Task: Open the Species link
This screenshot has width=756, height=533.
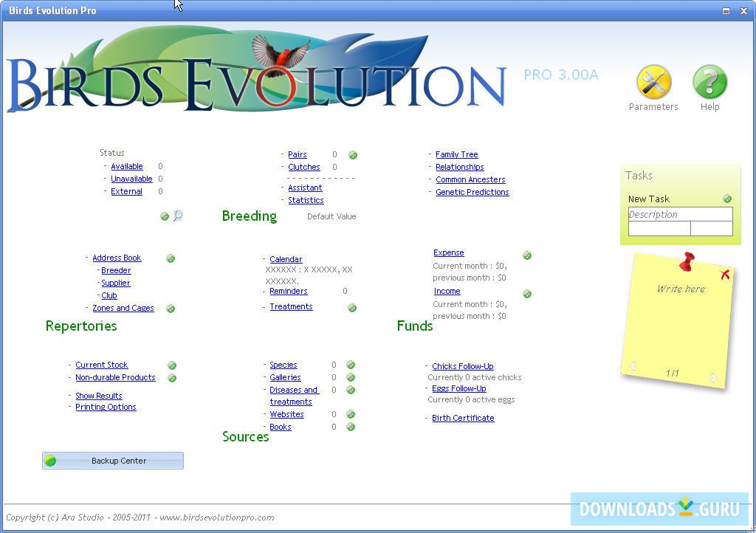Action: 283,365
